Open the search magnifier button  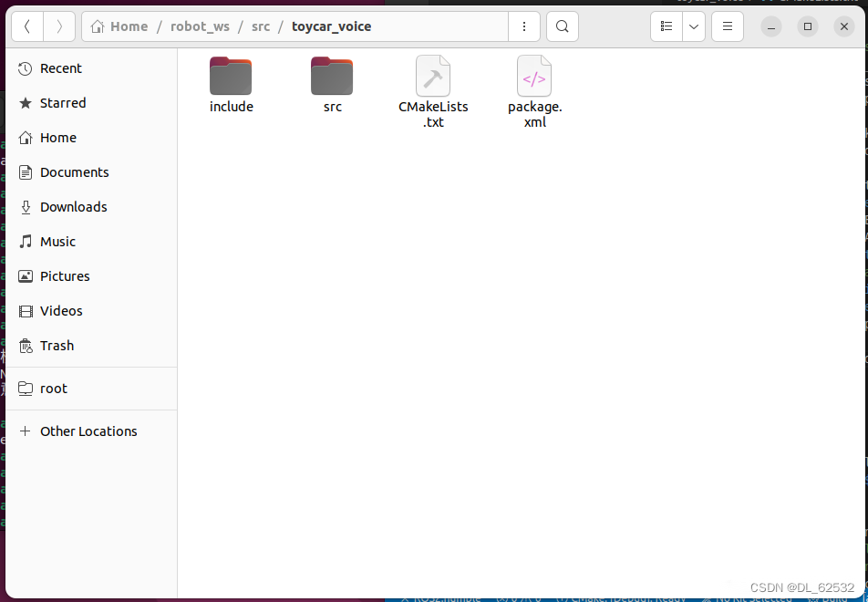pyautogui.click(x=562, y=26)
